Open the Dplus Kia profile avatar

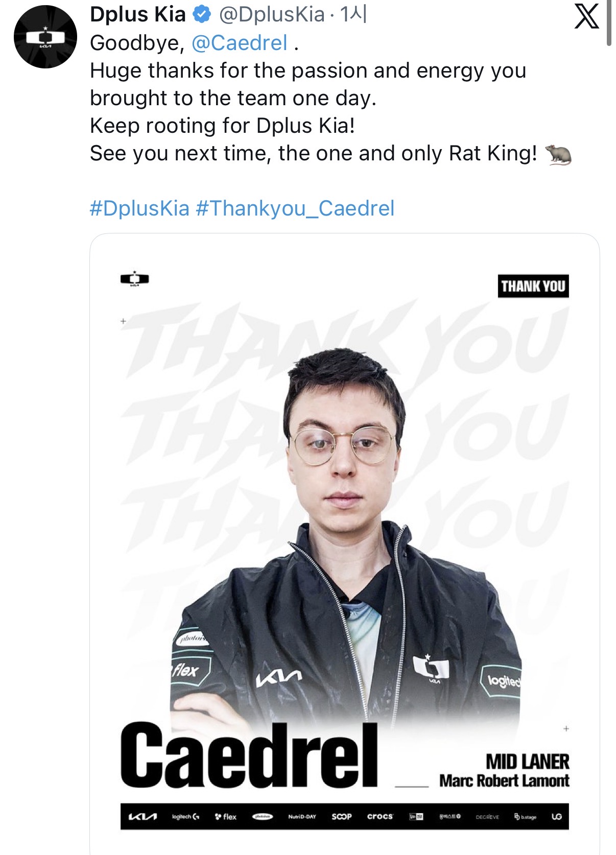pyautogui.click(x=45, y=37)
